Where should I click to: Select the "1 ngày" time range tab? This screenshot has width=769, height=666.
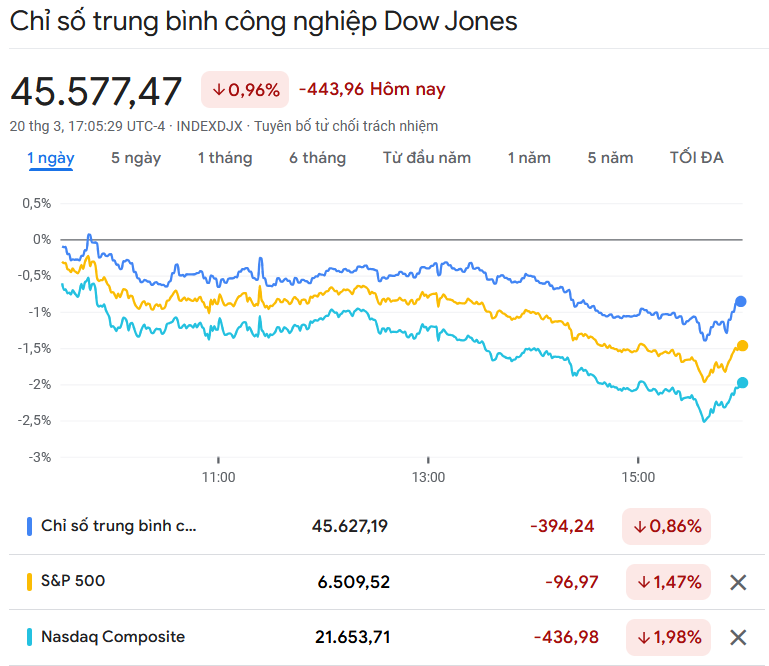coord(50,158)
